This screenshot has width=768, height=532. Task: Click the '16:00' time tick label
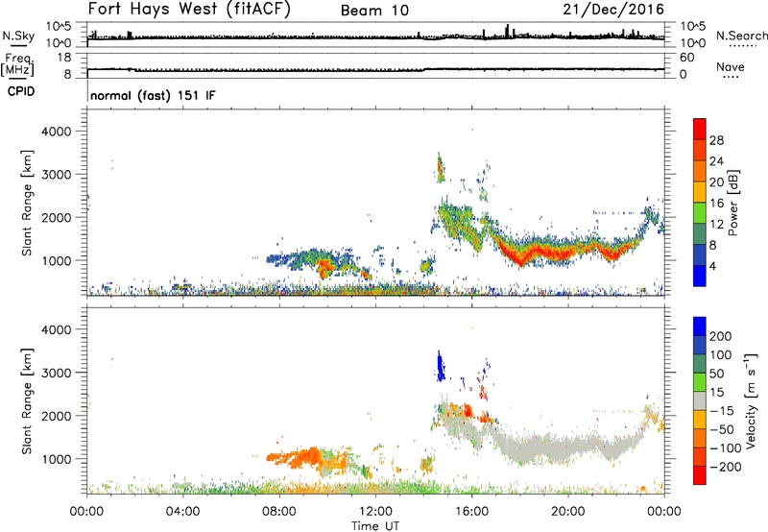tap(471, 512)
